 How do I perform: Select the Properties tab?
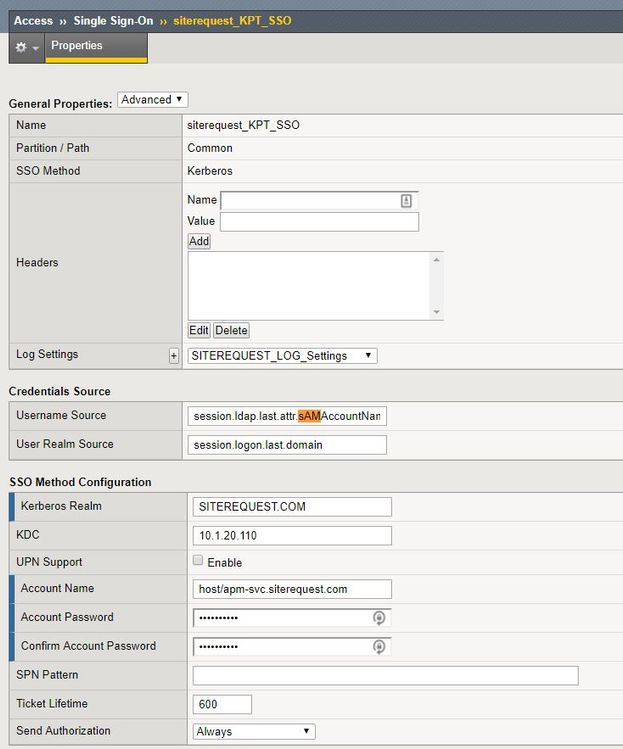pos(77,46)
